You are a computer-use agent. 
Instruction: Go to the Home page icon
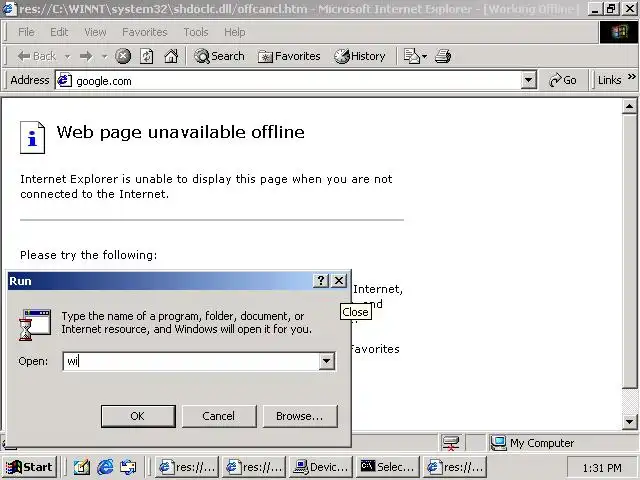tap(171, 56)
